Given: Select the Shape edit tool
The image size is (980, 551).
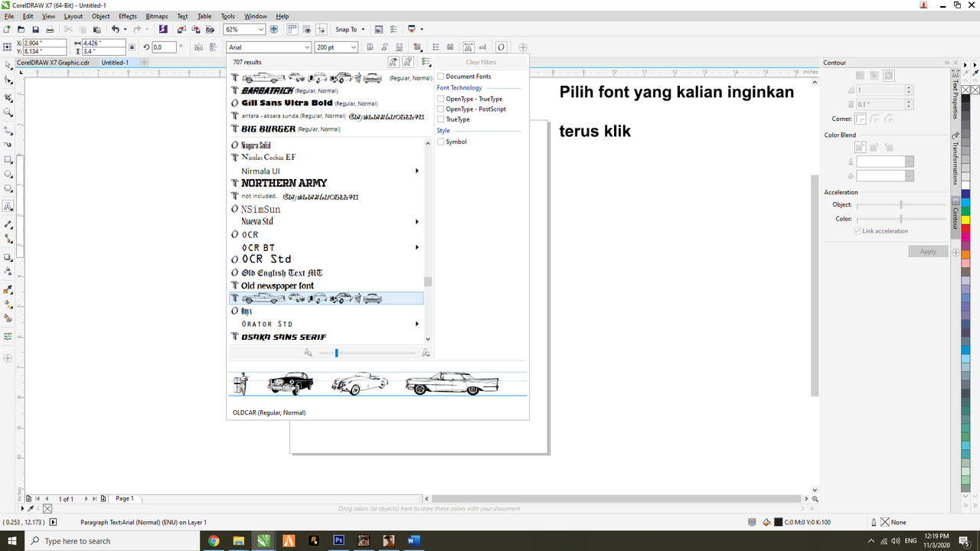Looking at the screenshot, I should click(x=8, y=80).
